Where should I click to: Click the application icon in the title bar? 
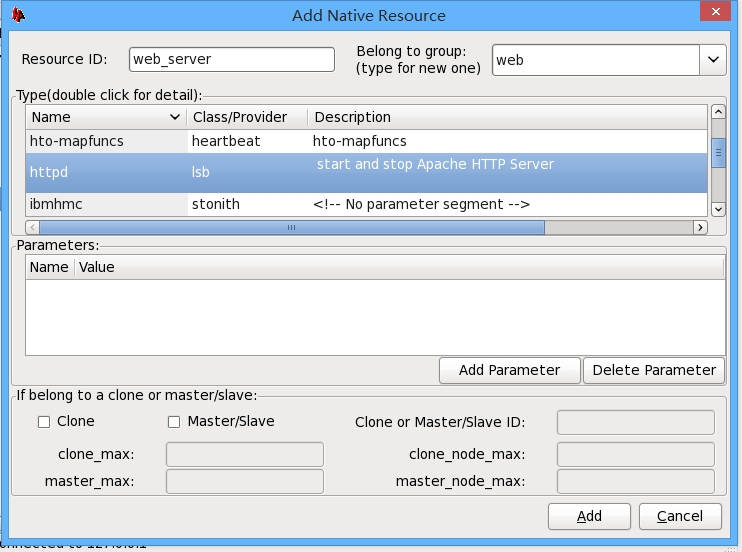[x=18, y=15]
